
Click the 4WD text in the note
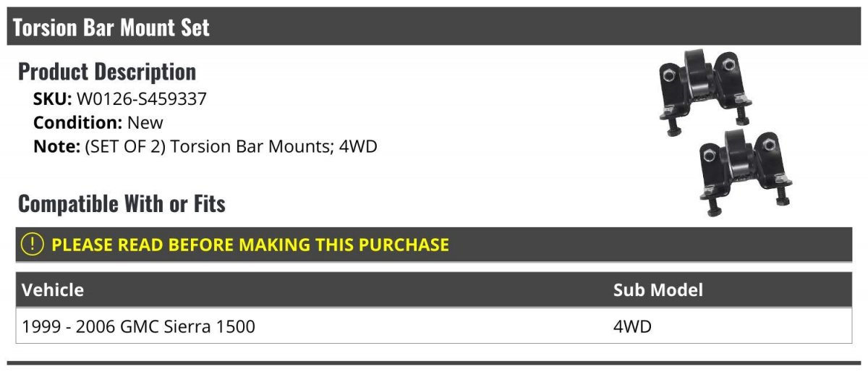(358, 146)
